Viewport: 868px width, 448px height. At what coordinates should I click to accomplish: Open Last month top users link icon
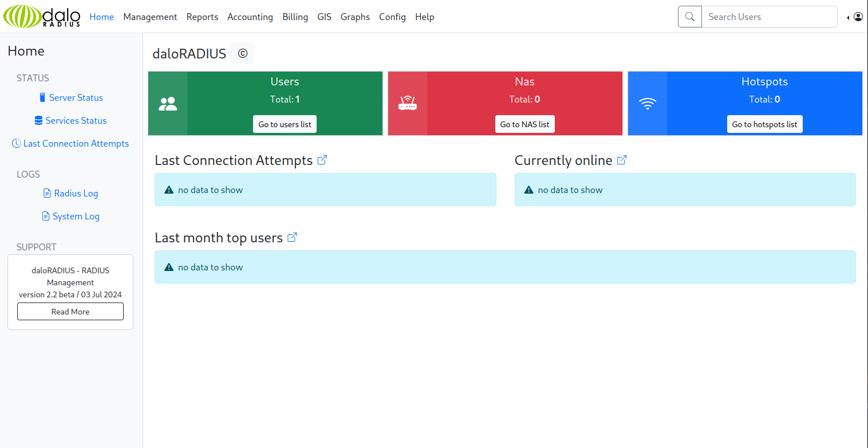292,237
